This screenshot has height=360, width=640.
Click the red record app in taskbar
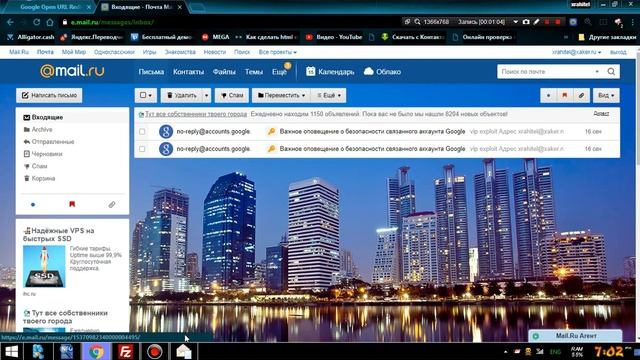(154, 351)
